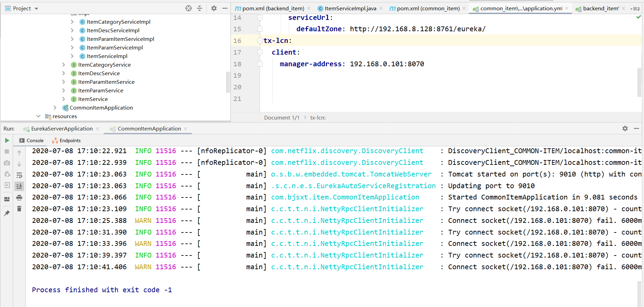
Task: Expand the ItemParamItemServiceImpl node
Action: point(72,39)
